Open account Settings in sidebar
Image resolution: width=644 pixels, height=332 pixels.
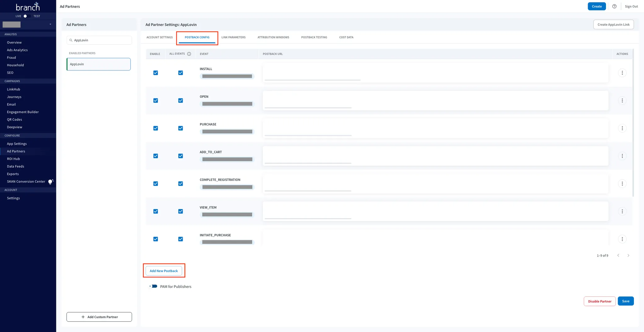click(13, 198)
